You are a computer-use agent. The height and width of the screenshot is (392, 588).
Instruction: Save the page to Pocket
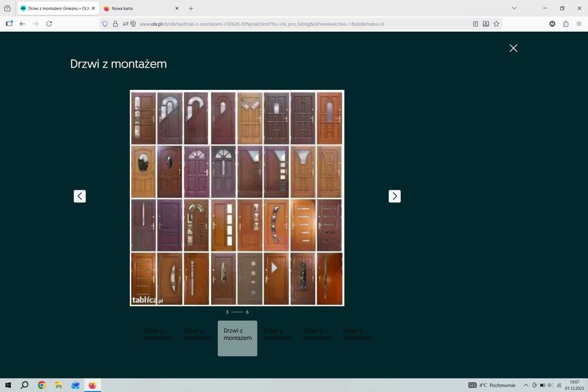[486, 24]
